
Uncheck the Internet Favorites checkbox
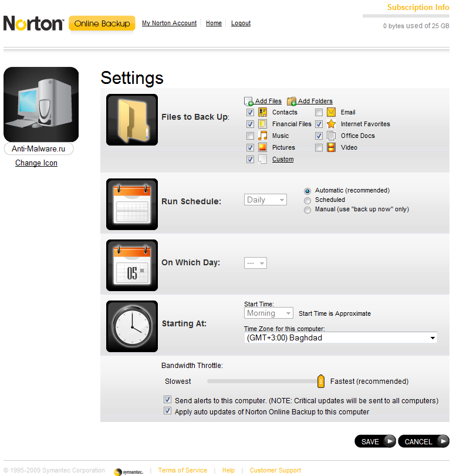point(319,124)
